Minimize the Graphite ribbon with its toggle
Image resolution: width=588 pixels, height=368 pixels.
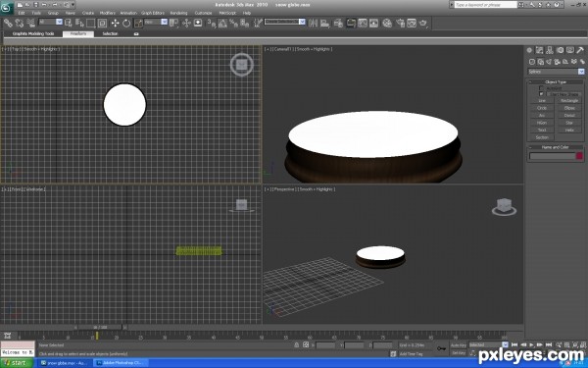(x=136, y=33)
